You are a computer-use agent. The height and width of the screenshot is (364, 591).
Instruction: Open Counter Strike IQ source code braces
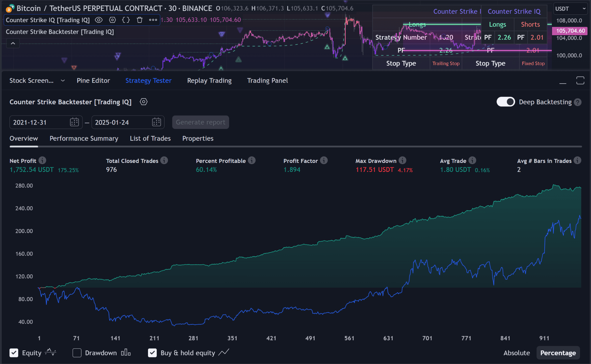pos(126,20)
